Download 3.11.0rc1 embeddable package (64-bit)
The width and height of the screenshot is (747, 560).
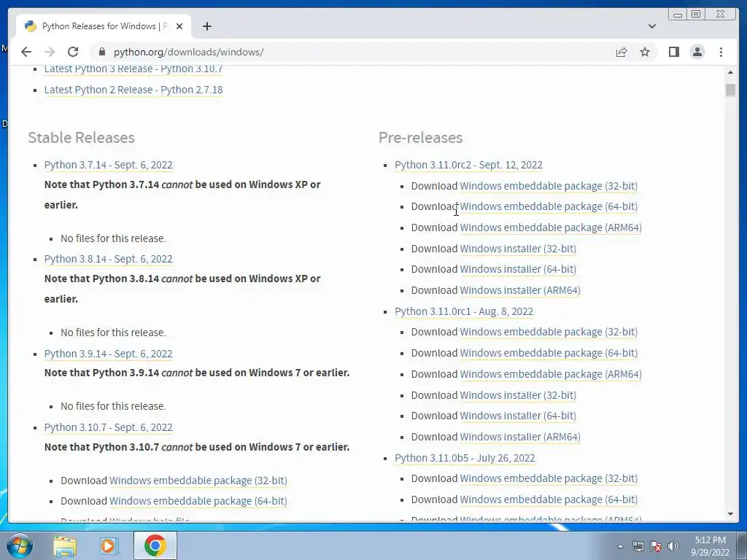point(549,354)
